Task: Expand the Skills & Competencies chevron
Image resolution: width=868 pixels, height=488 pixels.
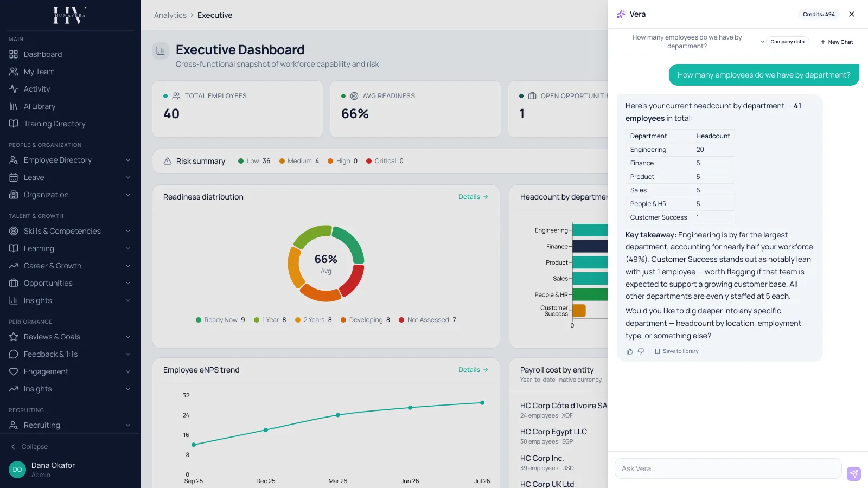Action: 128,231
